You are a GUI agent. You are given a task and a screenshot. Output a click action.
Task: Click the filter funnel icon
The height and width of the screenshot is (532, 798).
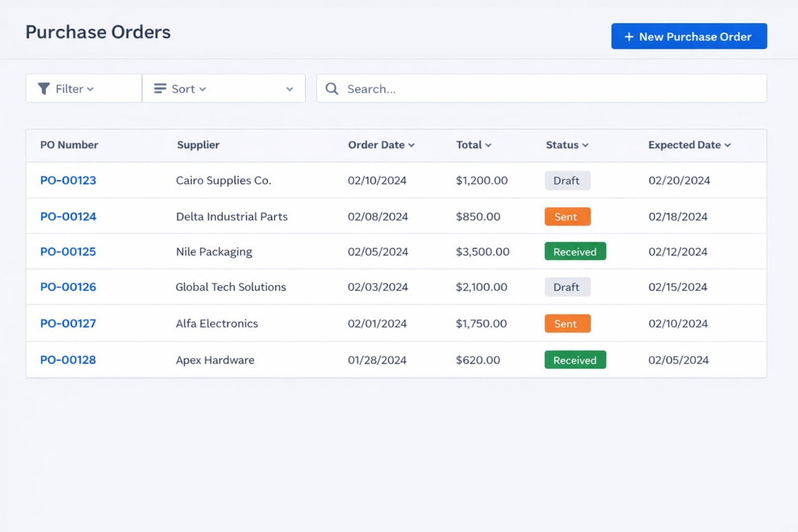pyautogui.click(x=44, y=88)
